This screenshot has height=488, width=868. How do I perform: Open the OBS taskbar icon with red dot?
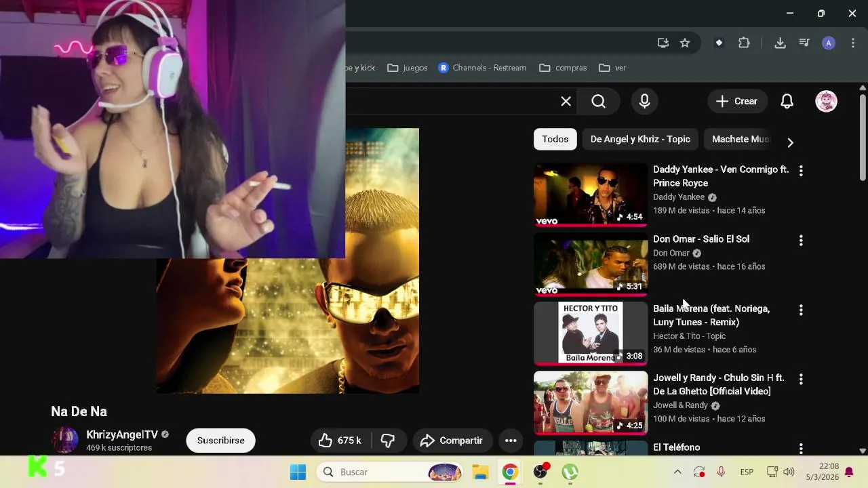coord(540,472)
